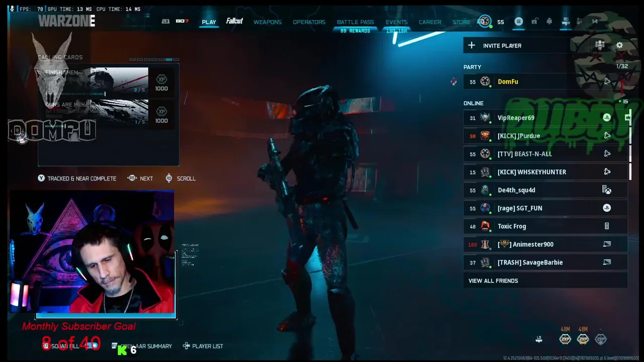Click the voice mute microphone icon near DomFu
644x362 pixels.
(454, 81)
